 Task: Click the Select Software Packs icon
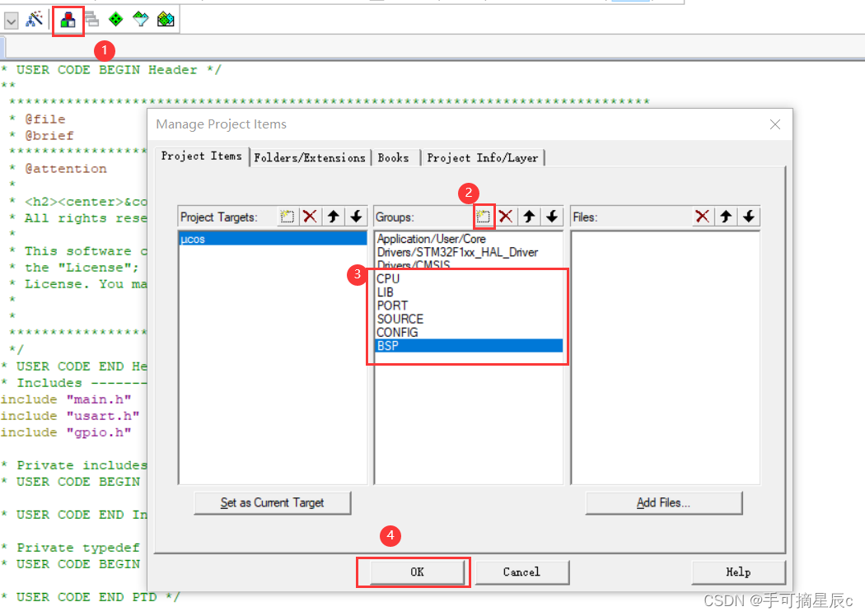coord(141,20)
